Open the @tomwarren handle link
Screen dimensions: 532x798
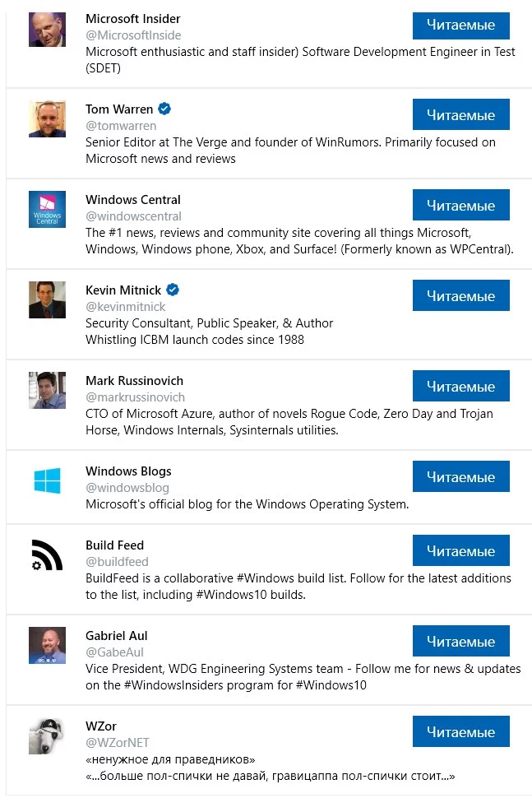point(121,126)
